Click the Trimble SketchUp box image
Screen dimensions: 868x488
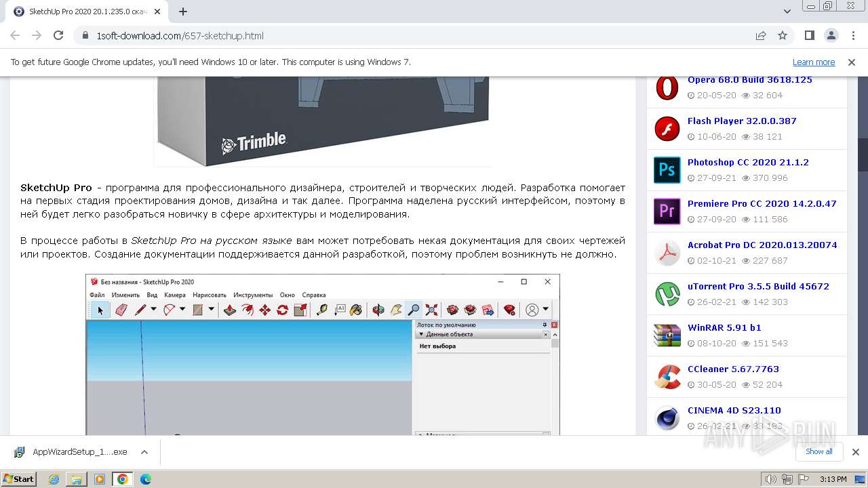point(323,121)
